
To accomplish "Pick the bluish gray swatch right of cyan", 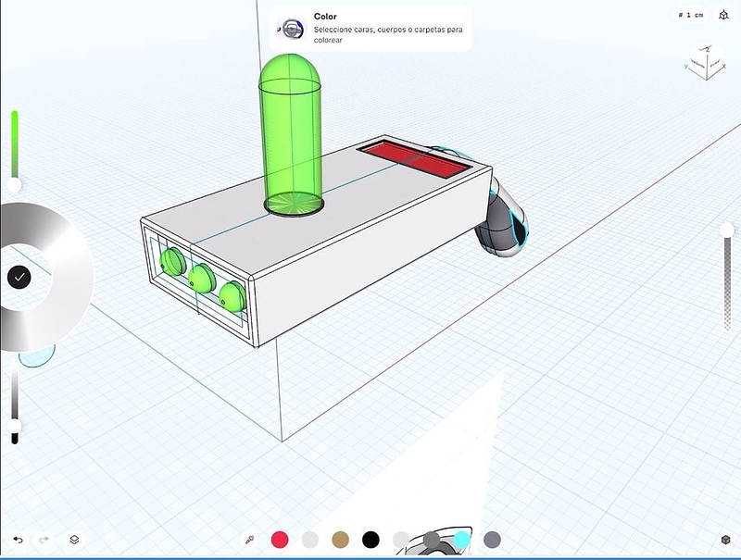I will tap(492, 540).
